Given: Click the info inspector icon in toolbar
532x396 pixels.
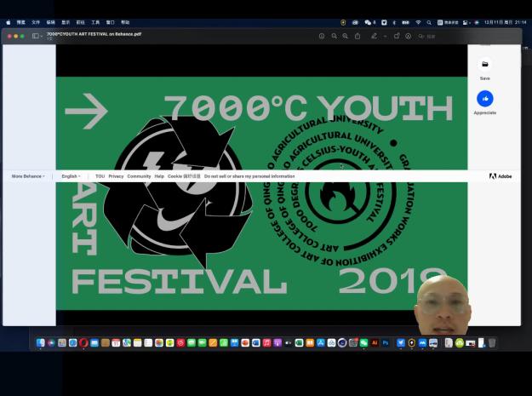Looking at the screenshot, I should [x=322, y=36].
